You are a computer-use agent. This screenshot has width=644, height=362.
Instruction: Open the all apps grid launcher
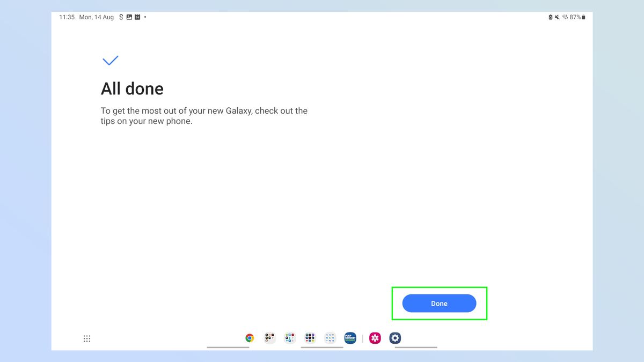pyautogui.click(x=86, y=338)
